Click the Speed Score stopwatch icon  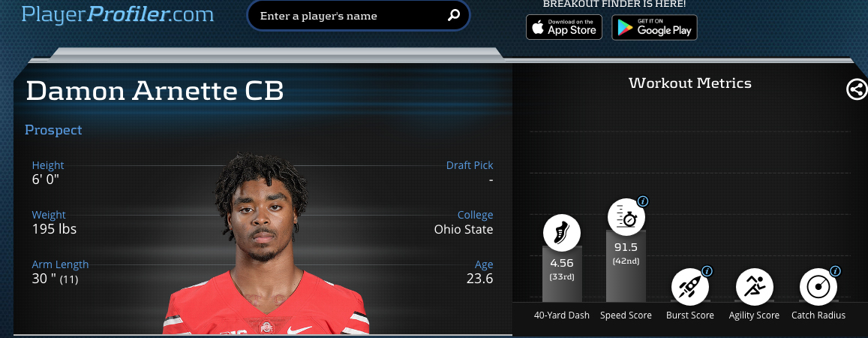(x=626, y=217)
